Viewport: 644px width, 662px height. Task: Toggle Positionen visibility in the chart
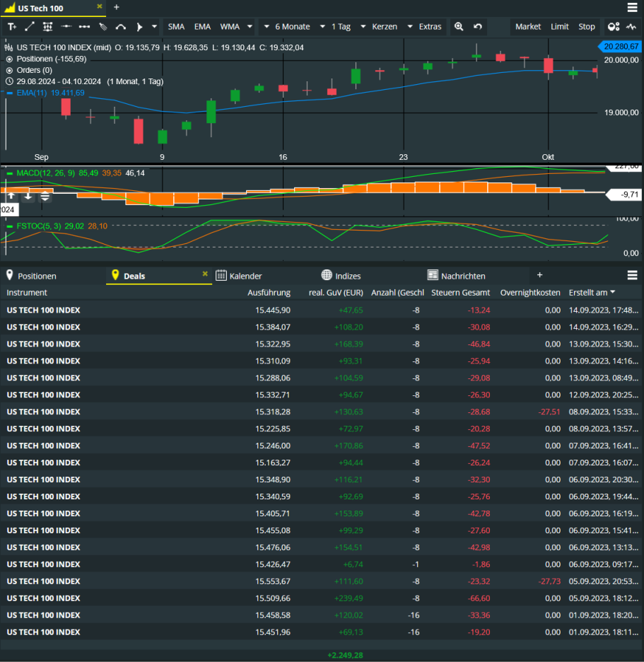pyautogui.click(x=9, y=59)
